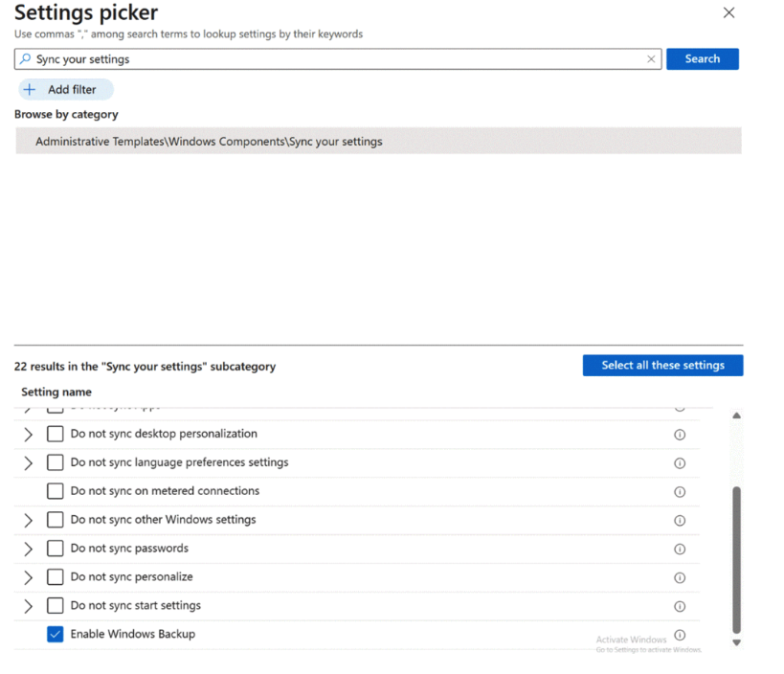Tick Do not sync on metered connections
The width and height of the screenshot is (784, 674).
(56, 491)
